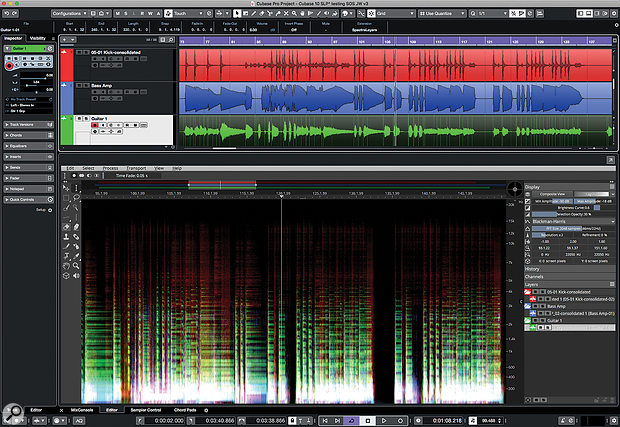
Task: Switch to the MixConsole lower zone tab
Action: (82, 410)
